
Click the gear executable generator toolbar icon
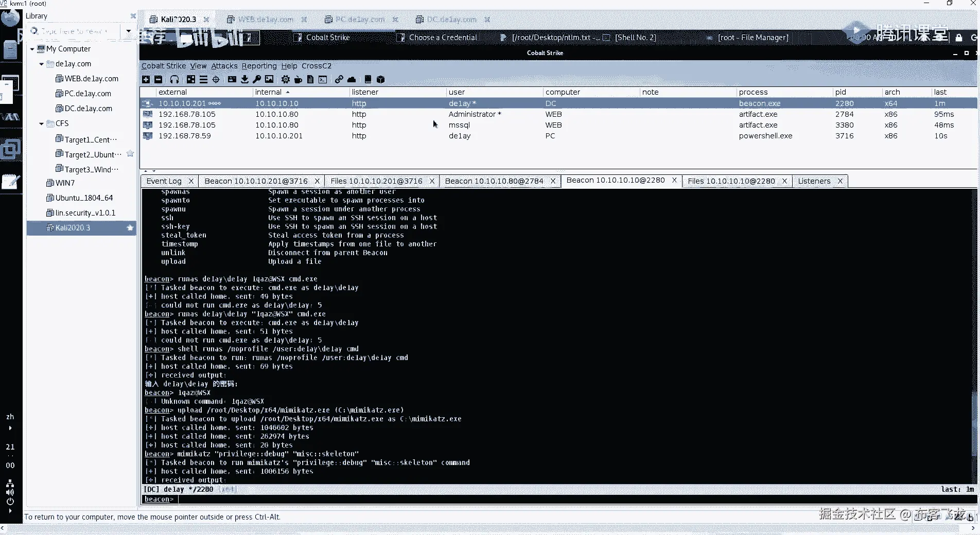(x=286, y=79)
